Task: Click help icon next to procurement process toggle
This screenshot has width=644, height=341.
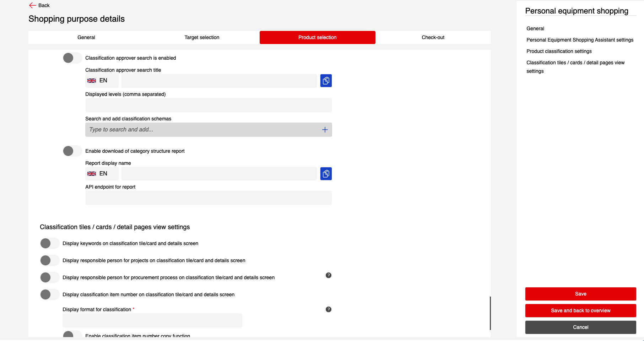Action: click(328, 275)
